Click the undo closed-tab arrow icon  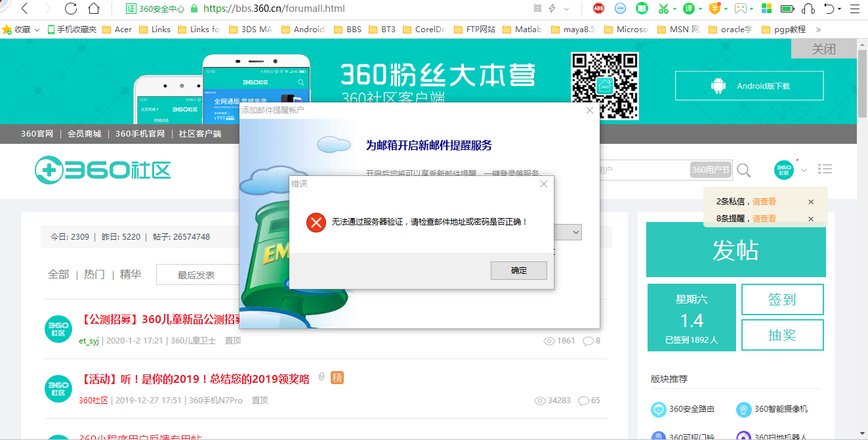coord(829,9)
